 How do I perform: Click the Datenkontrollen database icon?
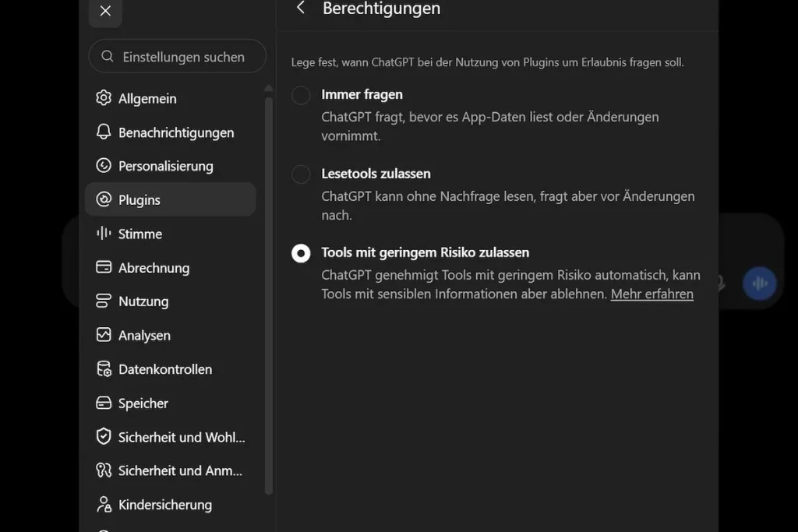(104, 368)
